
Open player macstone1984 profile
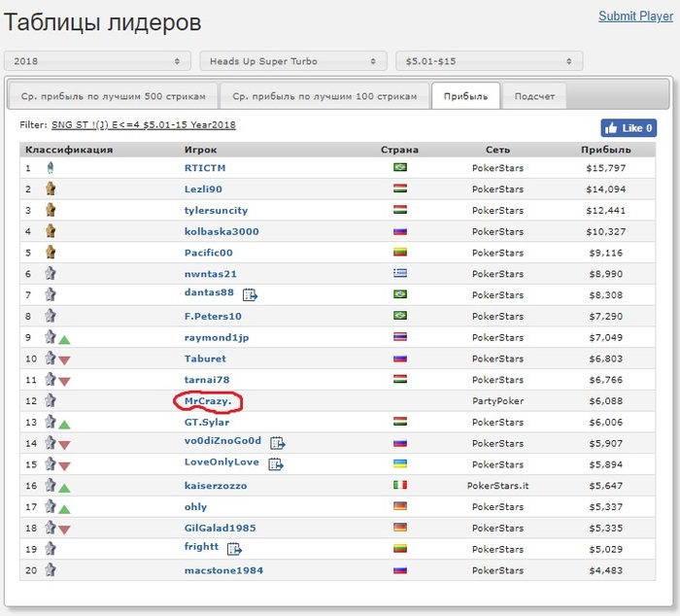pos(223,570)
